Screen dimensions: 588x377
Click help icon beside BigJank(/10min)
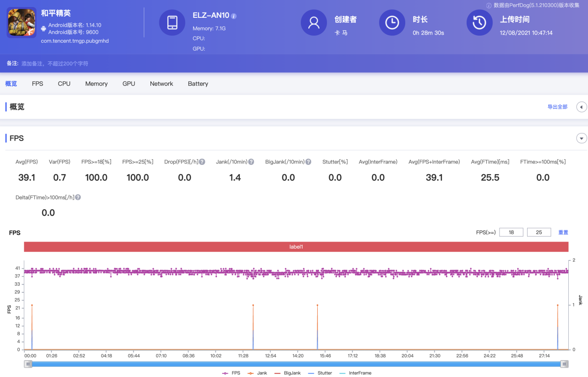click(308, 162)
